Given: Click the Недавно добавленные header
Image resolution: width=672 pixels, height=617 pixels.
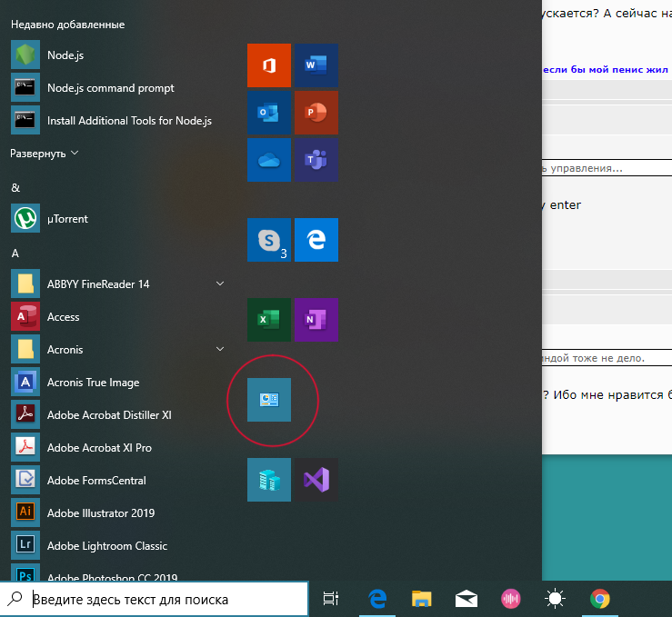Looking at the screenshot, I should (x=67, y=25).
